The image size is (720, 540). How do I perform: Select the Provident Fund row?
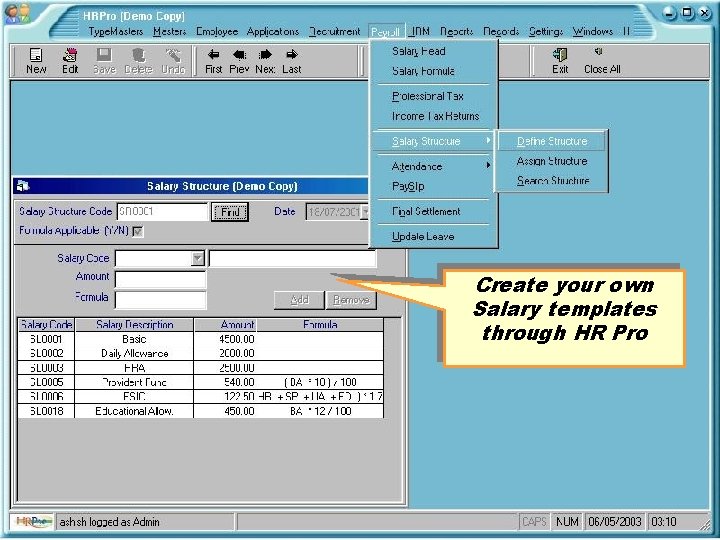[201, 382]
